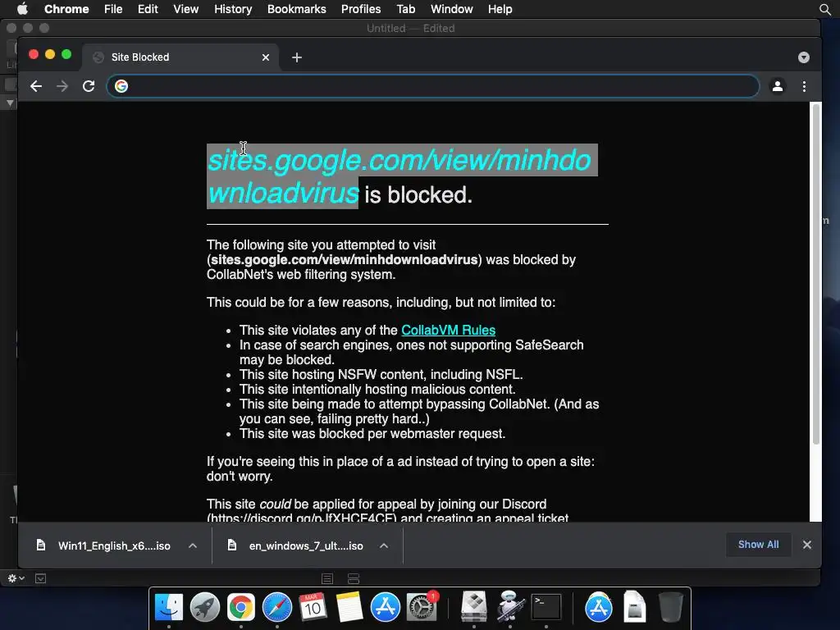Open Terminal from the dock

[x=546, y=607]
